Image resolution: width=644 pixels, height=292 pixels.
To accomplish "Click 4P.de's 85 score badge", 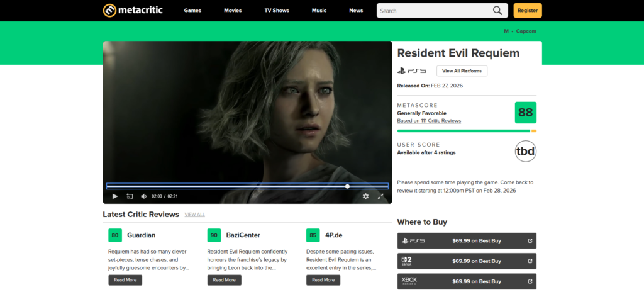I will tap(313, 235).
